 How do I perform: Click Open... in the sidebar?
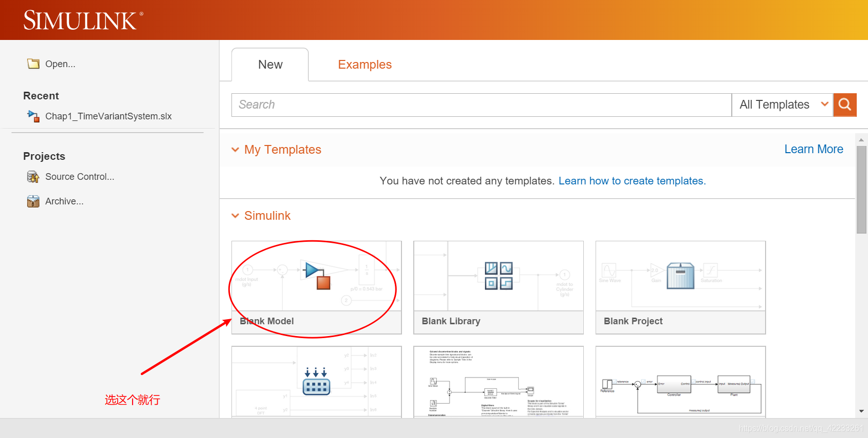[60, 64]
